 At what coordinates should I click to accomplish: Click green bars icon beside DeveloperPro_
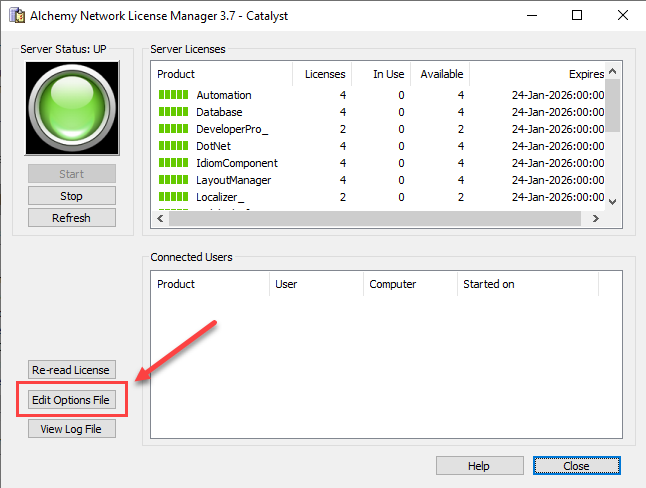click(x=173, y=129)
